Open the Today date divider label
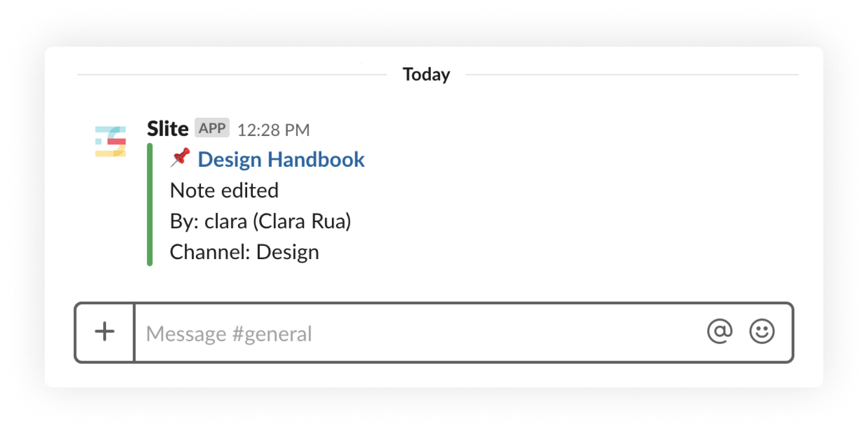Screen dimensions: 868x430 click(426, 75)
